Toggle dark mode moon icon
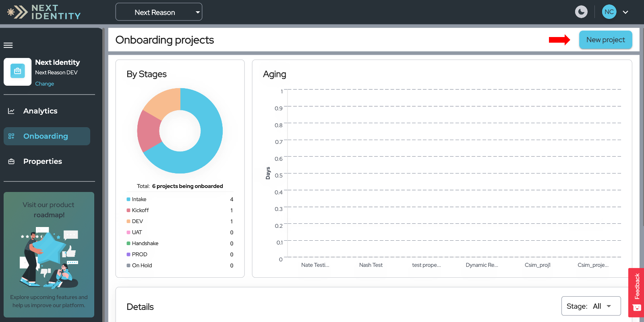Viewport: 644px width, 322px height. click(x=581, y=12)
